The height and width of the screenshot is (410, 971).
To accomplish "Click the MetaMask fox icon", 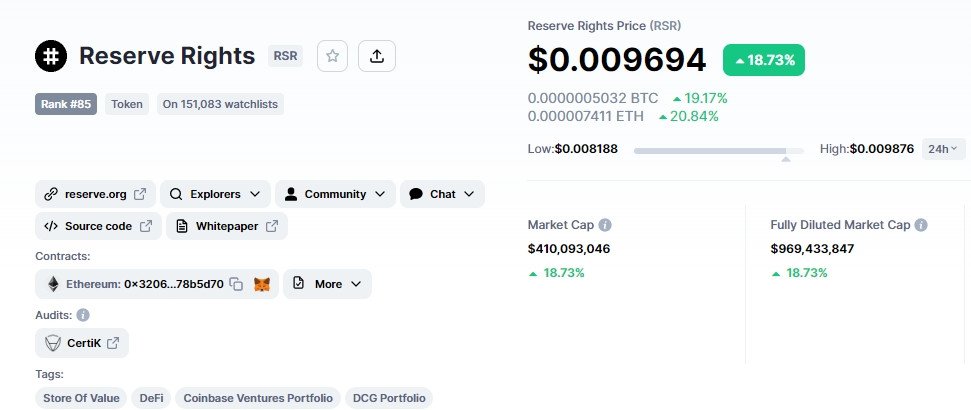I will 262,284.
